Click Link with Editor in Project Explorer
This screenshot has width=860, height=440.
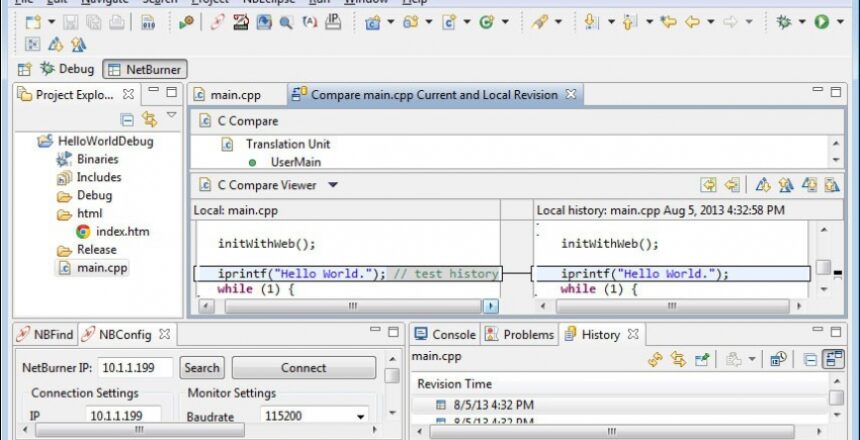click(149, 120)
